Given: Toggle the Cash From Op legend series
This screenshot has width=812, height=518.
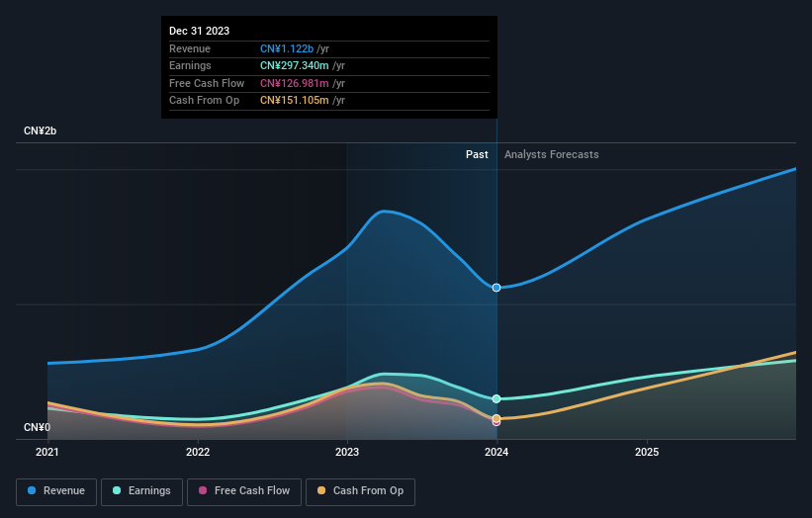Looking at the screenshot, I should 360,491.
